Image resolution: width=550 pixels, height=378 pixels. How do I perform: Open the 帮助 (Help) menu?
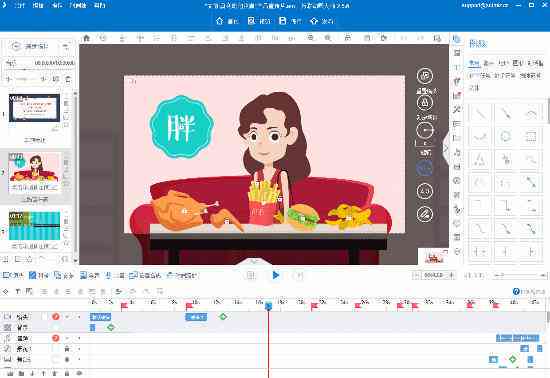(100, 5)
